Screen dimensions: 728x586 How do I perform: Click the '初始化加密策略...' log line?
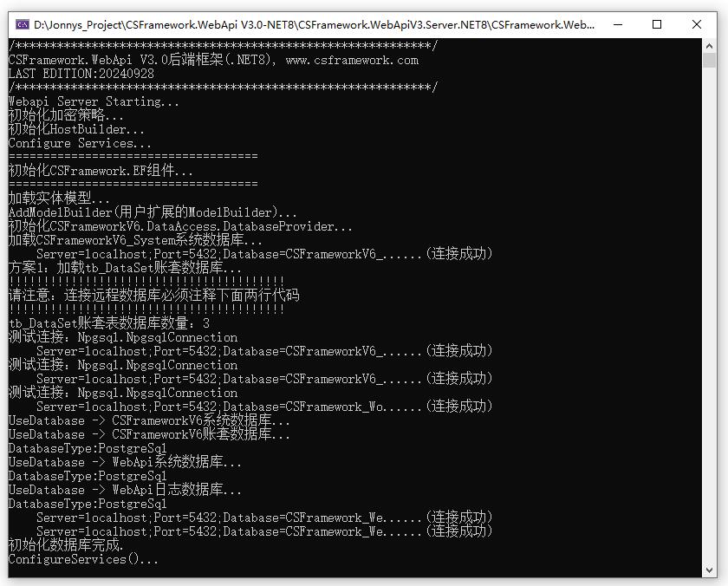[61, 115]
